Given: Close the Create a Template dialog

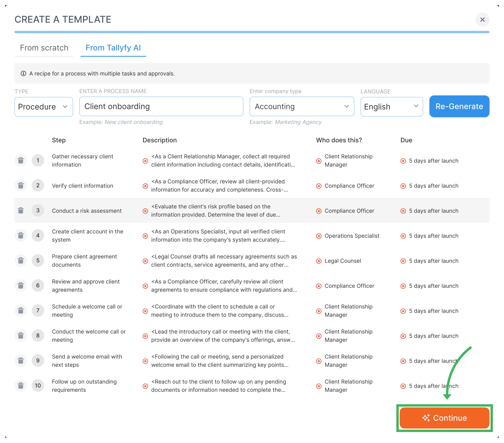Looking at the screenshot, I should [x=483, y=20].
